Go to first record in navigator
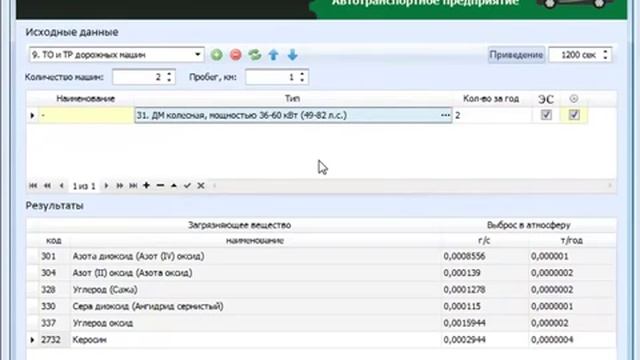Viewport: 640px width, 360px height. click(x=33, y=186)
